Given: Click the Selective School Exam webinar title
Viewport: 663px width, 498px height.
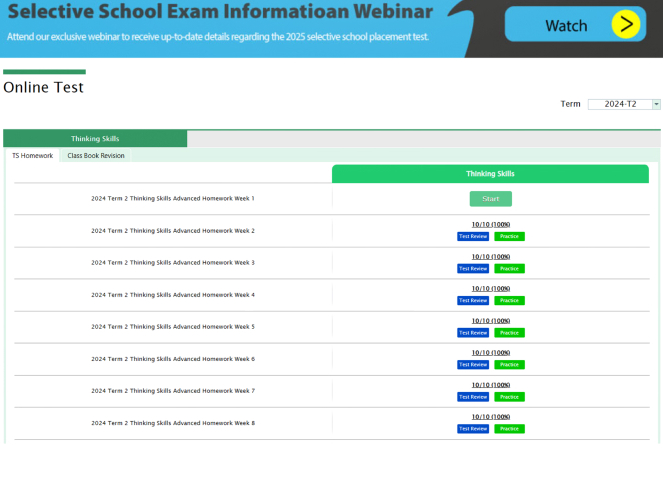Looking at the screenshot, I should (220, 11).
